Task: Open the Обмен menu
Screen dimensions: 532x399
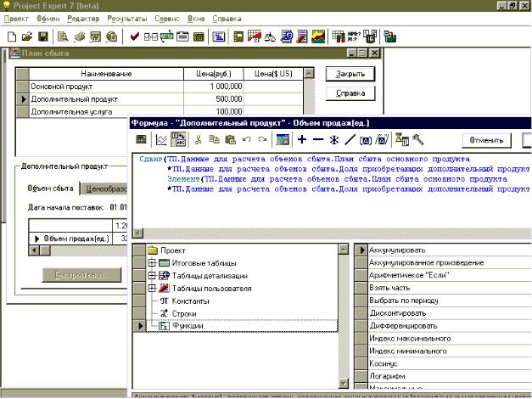Action: (x=48, y=19)
